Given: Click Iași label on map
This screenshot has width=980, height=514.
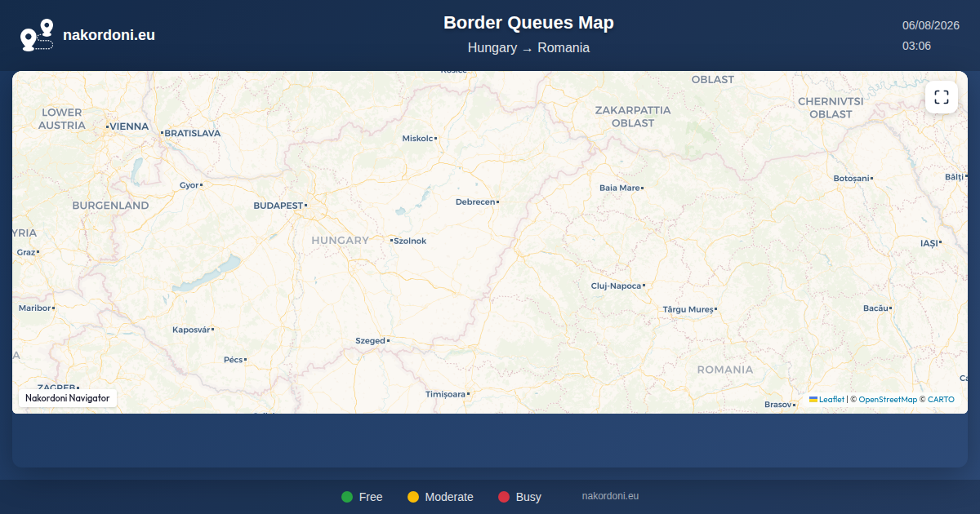Looking at the screenshot, I should click(931, 243).
